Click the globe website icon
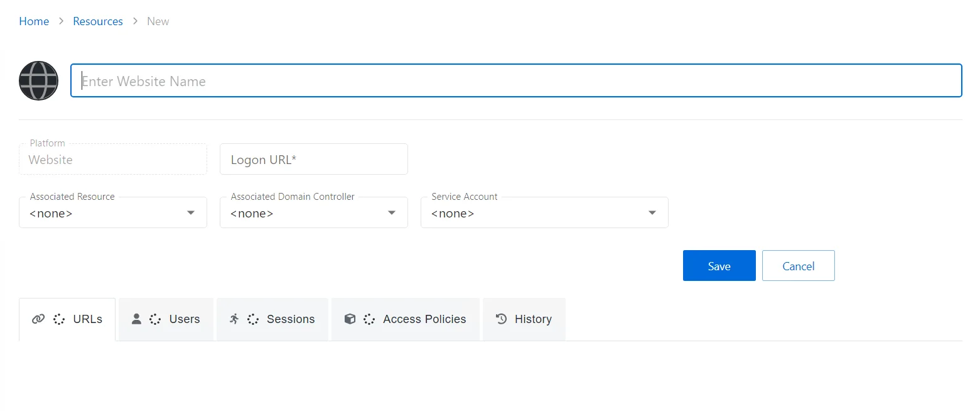Screen dimensions: 980x411 [39, 80]
